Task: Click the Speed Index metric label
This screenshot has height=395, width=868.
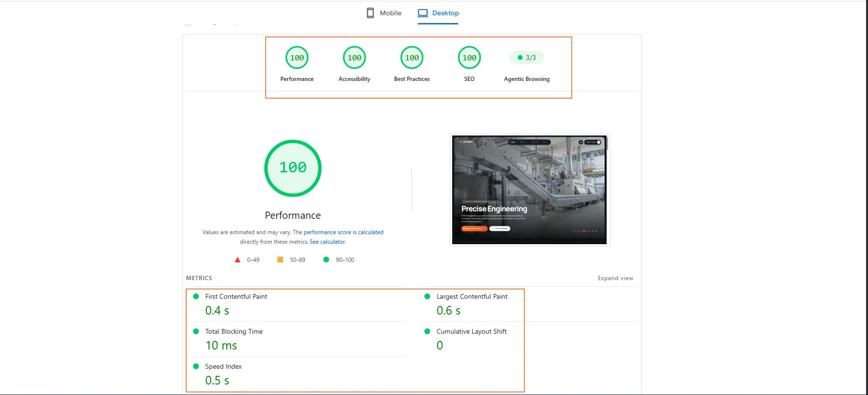Action: point(223,366)
